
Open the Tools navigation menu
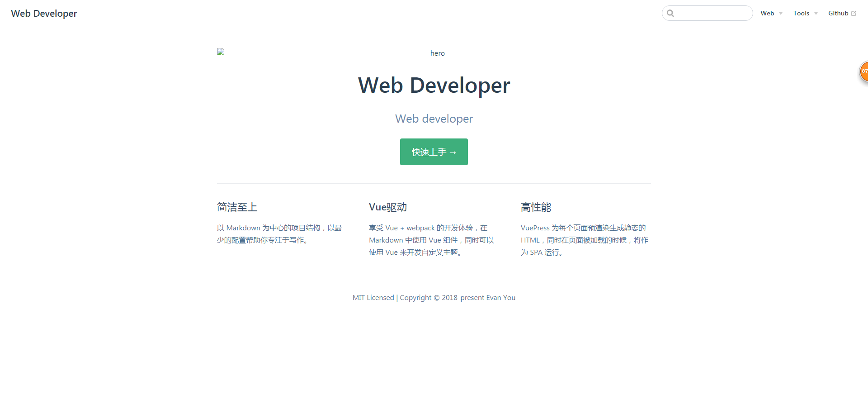(x=805, y=13)
